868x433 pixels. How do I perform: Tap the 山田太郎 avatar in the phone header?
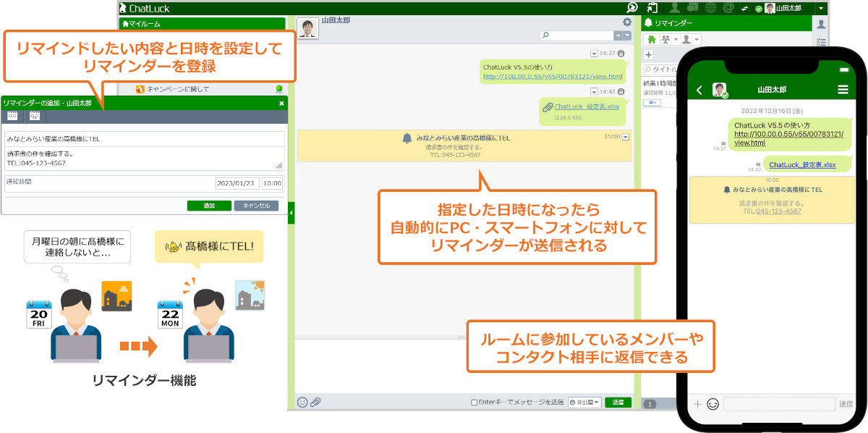click(720, 90)
